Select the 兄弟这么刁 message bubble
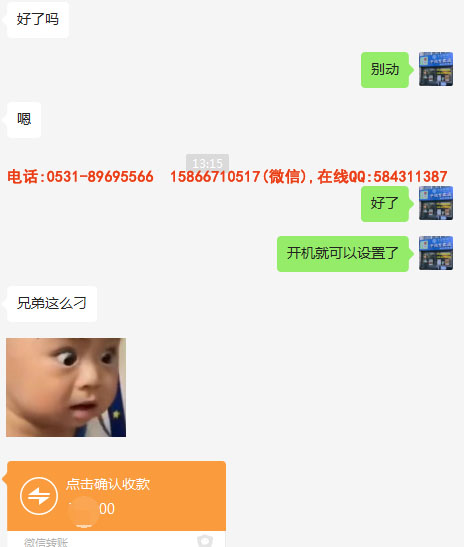 pyautogui.click(x=52, y=304)
